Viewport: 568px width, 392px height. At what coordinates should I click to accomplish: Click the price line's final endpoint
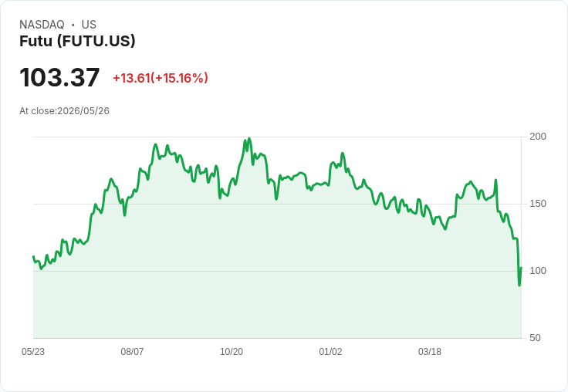[x=521, y=268]
